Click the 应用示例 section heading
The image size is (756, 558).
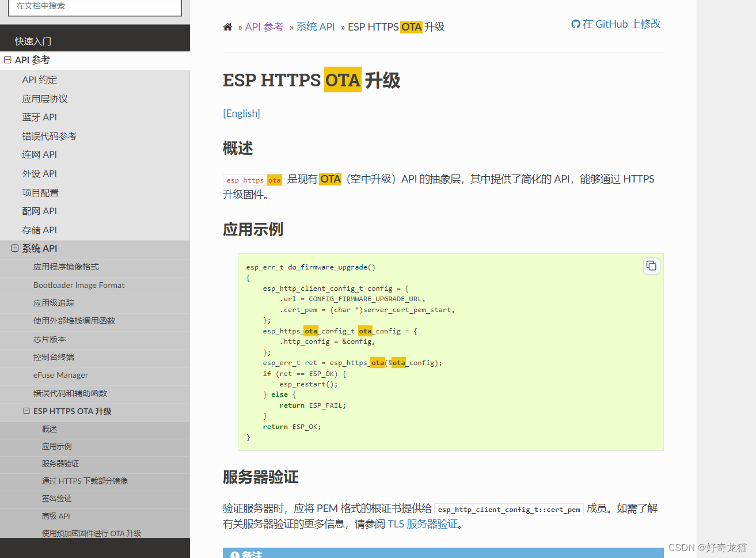pyautogui.click(x=253, y=229)
